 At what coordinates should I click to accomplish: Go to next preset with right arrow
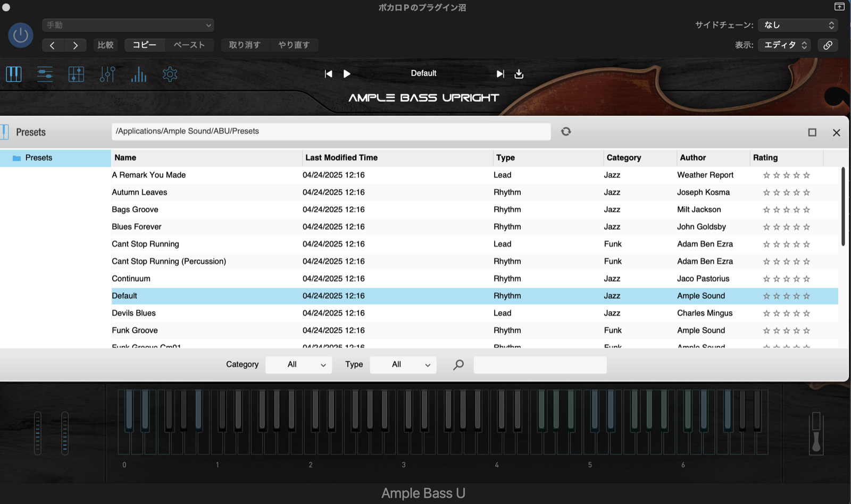tap(76, 45)
